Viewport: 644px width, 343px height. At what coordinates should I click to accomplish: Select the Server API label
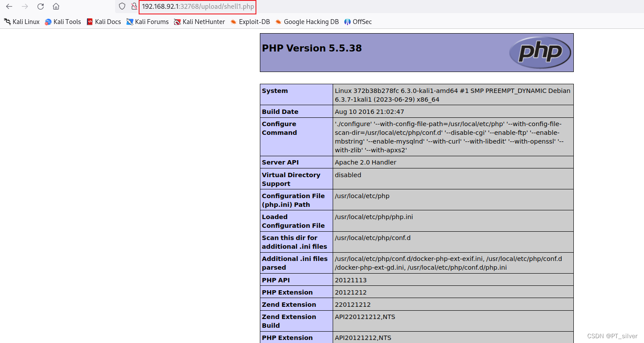280,162
